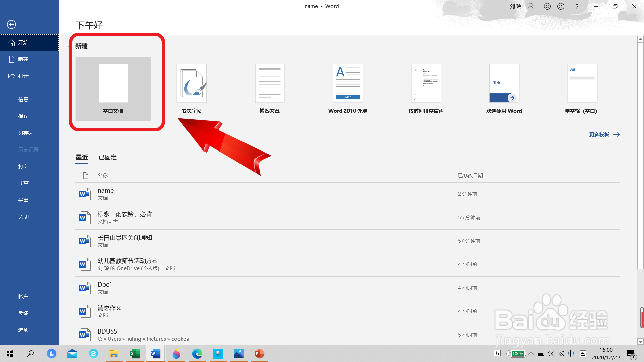Open the recent document name
The image size is (644, 362).
[347, 194]
